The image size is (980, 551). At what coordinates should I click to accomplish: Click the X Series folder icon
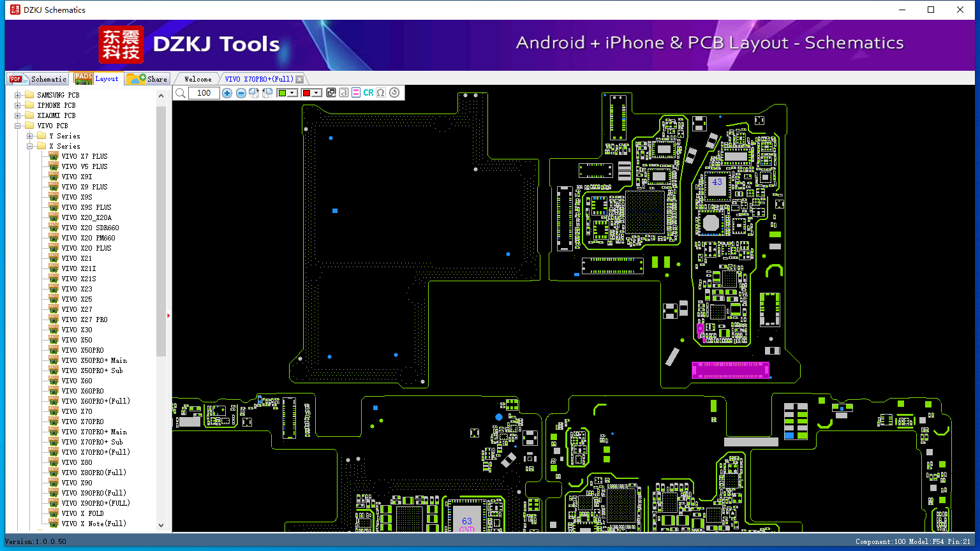[x=41, y=146]
